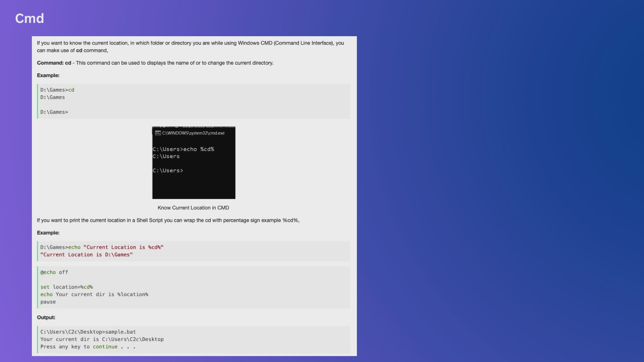Select the @echo off line in script block
Image resolution: width=644 pixels, height=362 pixels.
(54, 272)
